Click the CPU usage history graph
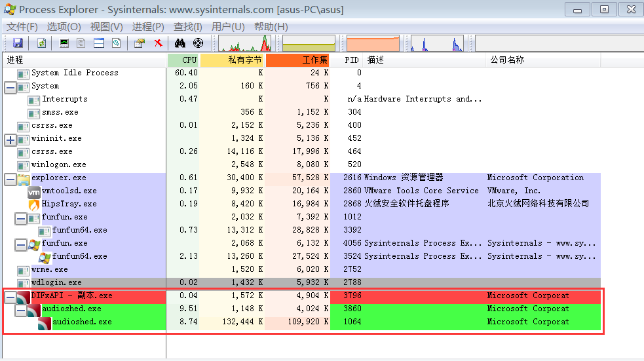This screenshot has height=361, width=644. 245,43
